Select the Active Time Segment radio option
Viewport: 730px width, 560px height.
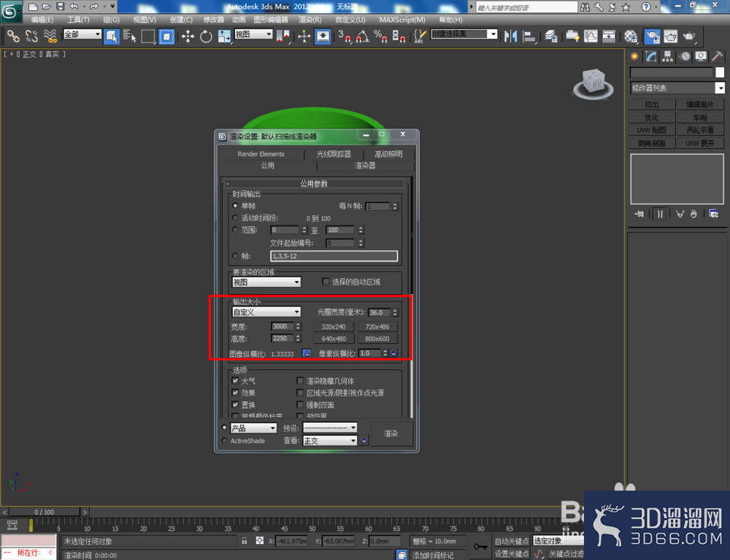235,218
